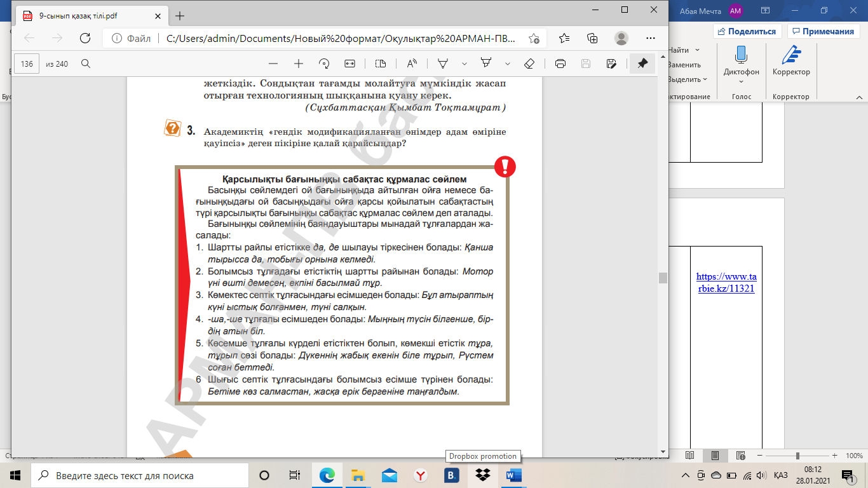
Task: Click the Поделиться button in Word
Action: point(748,31)
